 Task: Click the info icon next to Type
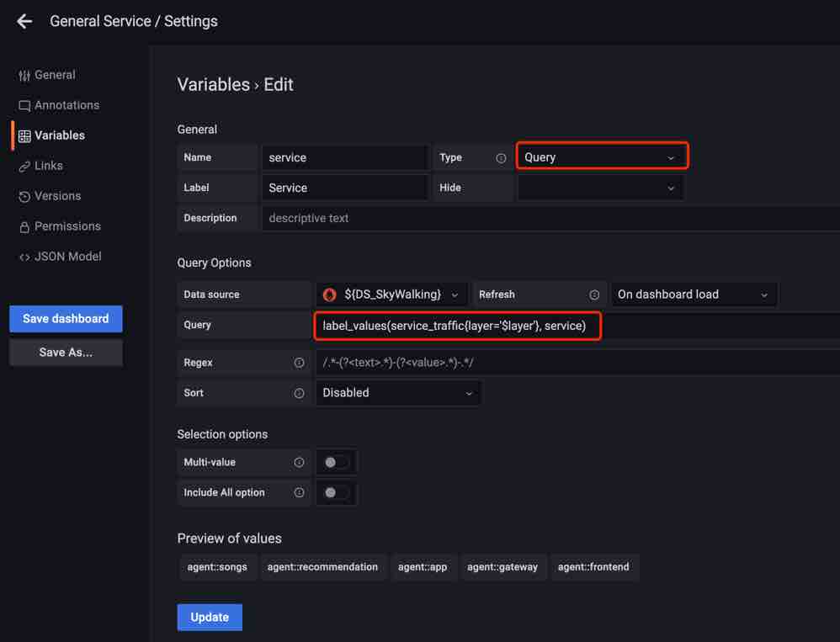point(501,158)
